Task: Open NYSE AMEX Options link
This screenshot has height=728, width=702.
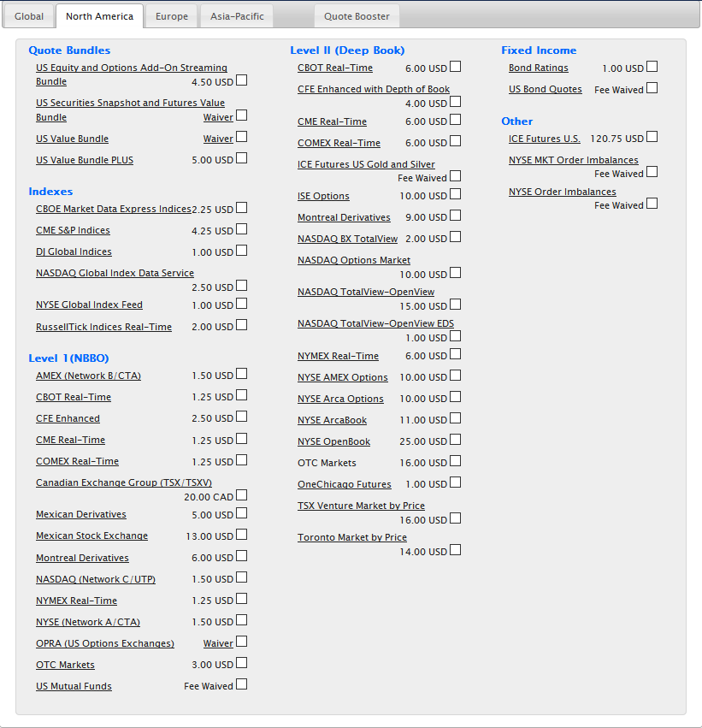Action: [342, 377]
